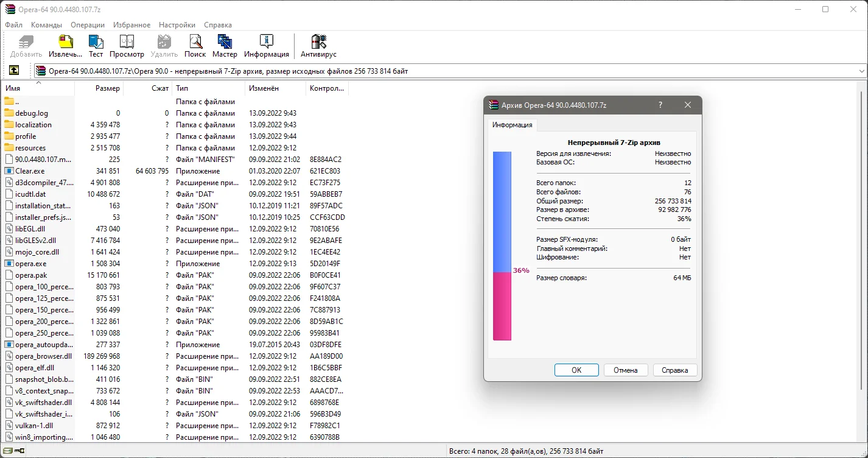Select the debug.log folder icon
Image resolution: width=868 pixels, height=458 pixels.
click(9, 113)
